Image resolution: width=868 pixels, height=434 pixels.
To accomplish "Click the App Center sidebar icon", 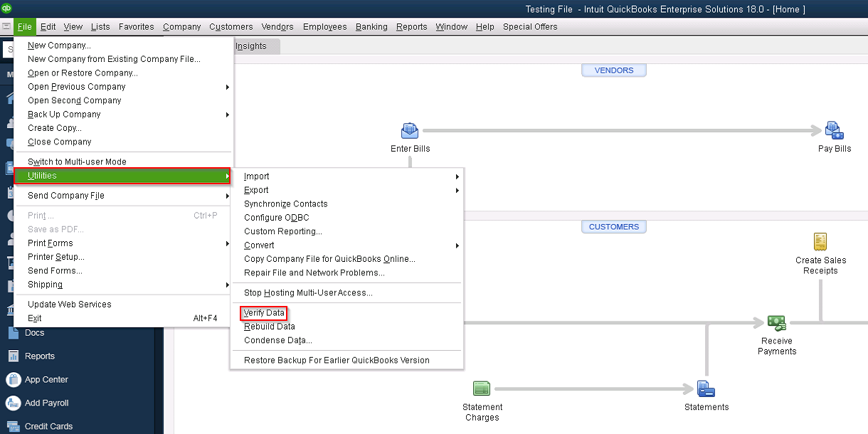I will [x=14, y=379].
